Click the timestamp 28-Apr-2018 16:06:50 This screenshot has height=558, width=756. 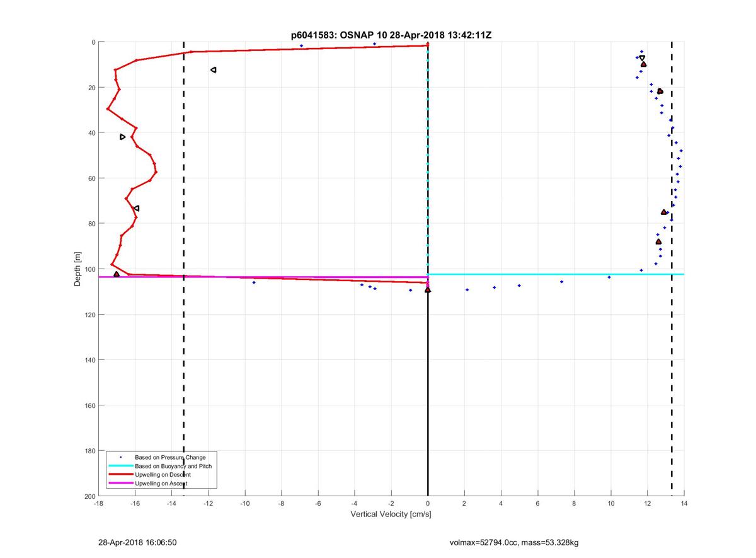click(x=137, y=542)
